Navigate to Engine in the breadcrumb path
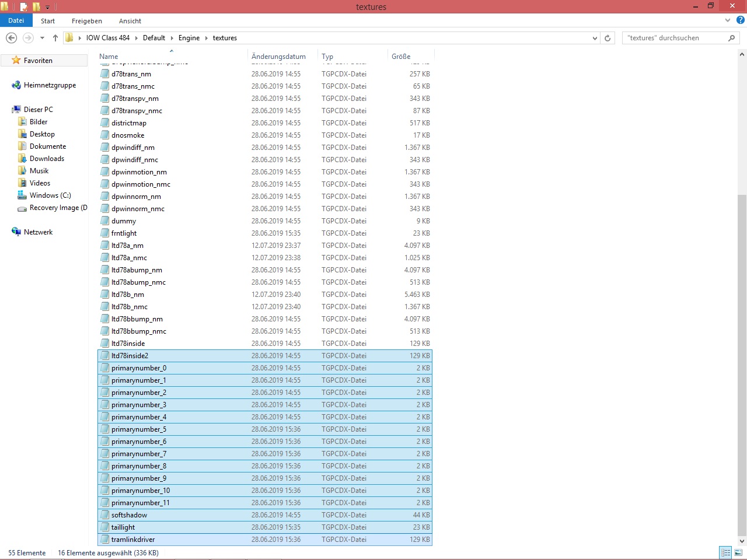Screen dimensions: 747x560 coord(189,38)
